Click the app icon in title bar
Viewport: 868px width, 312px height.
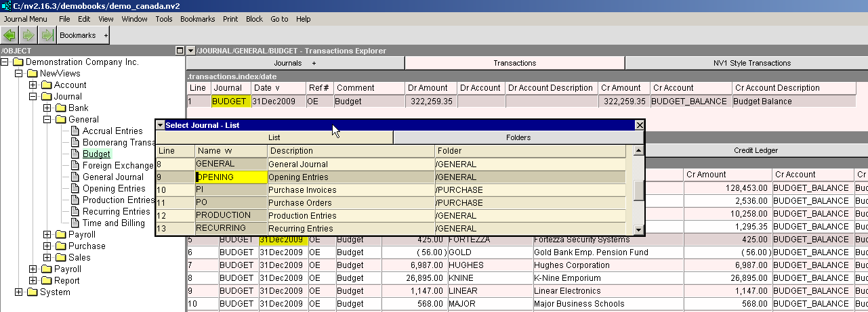[x=6, y=5]
